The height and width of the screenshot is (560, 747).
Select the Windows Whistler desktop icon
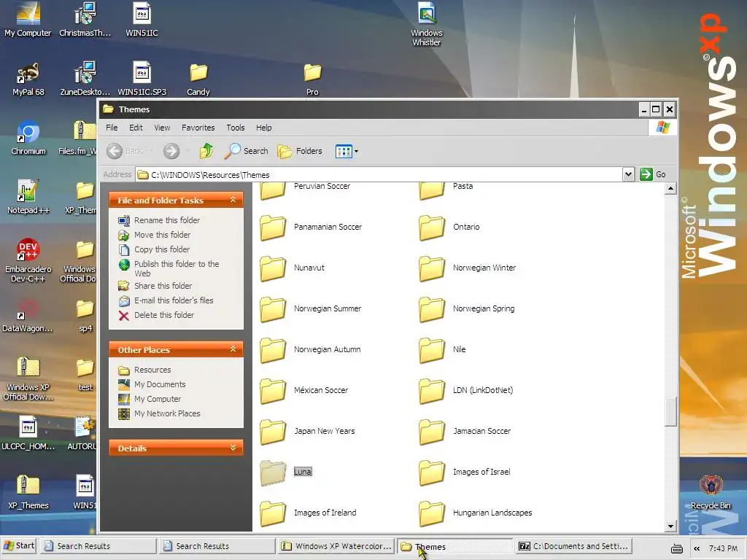pyautogui.click(x=426, y=25)
